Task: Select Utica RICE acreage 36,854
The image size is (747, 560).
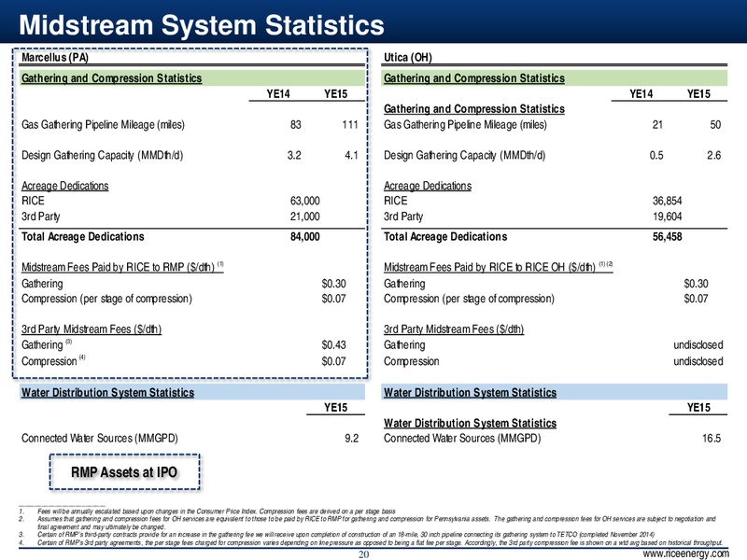Action: point(667,201)
